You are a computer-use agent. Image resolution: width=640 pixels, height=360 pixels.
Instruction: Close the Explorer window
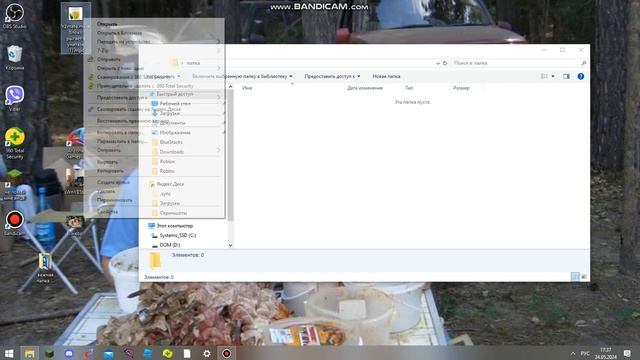point(581,50)
